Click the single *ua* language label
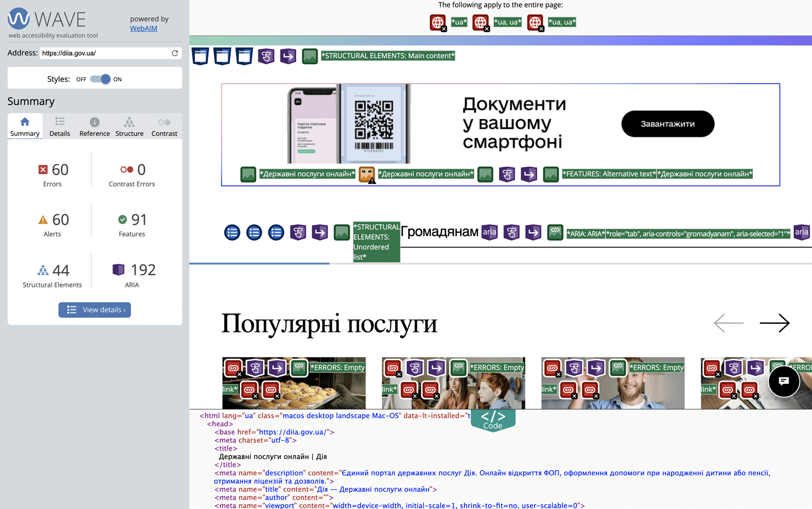812x509 pixels. pos(459,22)
